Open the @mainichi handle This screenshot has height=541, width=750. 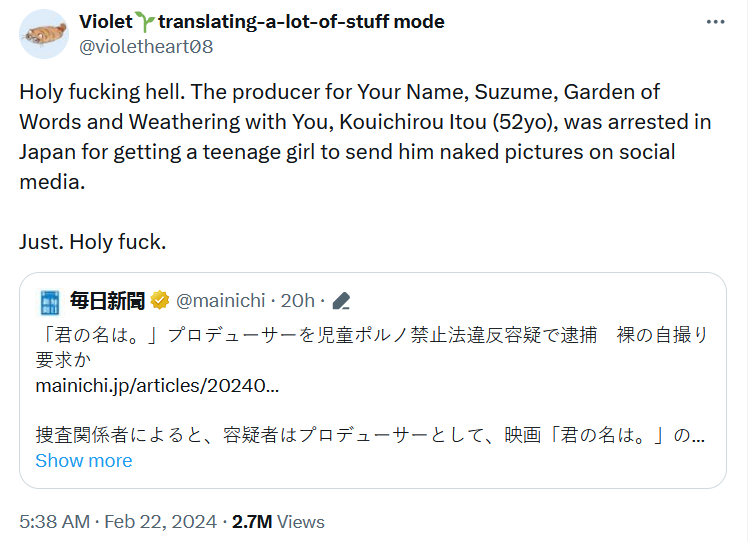220,300
